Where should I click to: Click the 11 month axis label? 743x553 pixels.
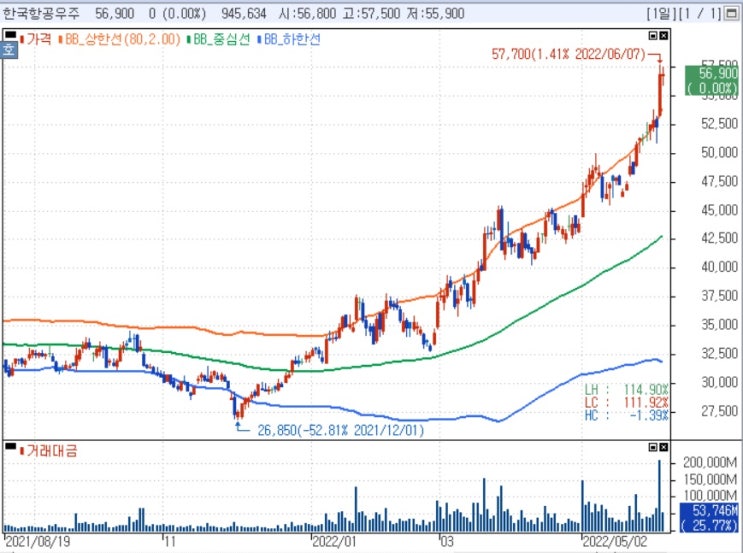pyautogui.click(x=169, y=541)
